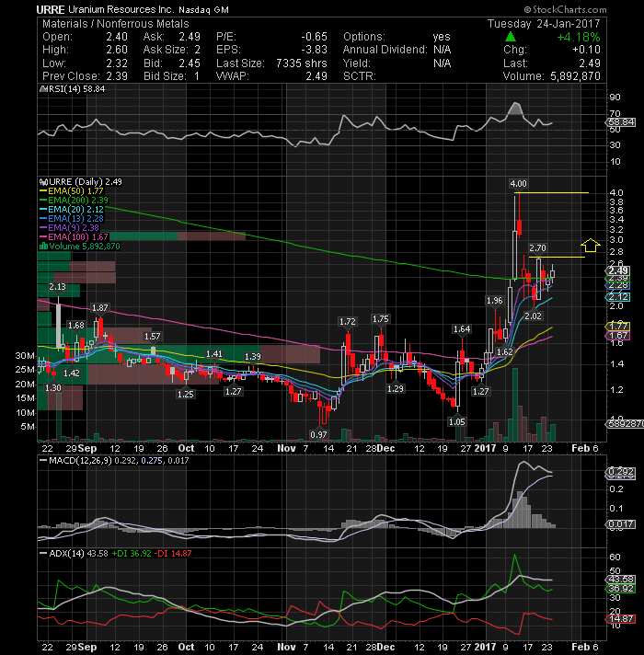Click the 'Bid Size:' label
The width and height of the screenshot is (644, 655).
165,76
